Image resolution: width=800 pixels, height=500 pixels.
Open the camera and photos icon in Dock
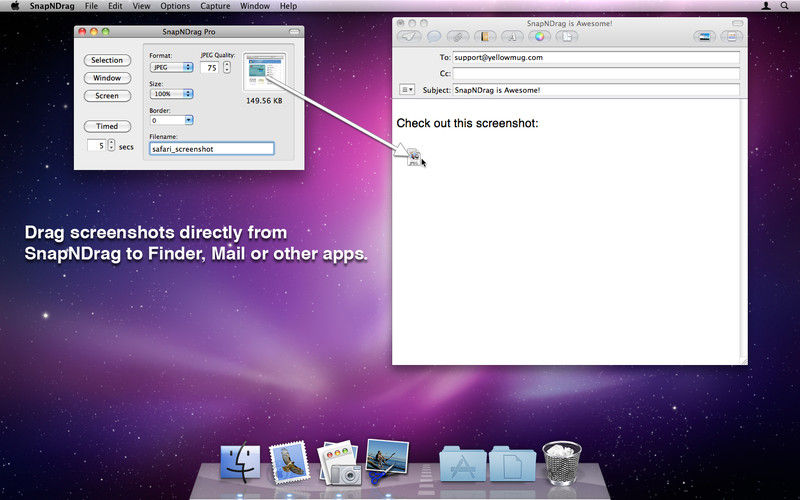(x=339, y=463)
